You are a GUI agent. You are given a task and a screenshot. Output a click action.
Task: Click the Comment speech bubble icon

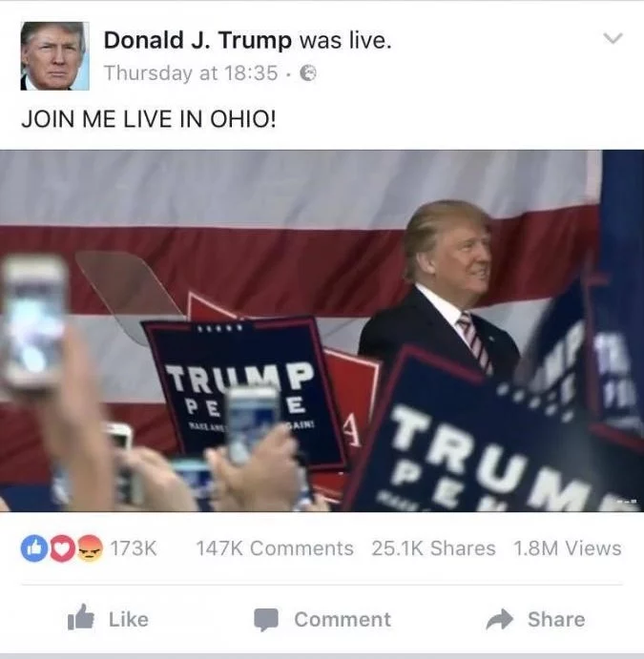coord(266,620)
